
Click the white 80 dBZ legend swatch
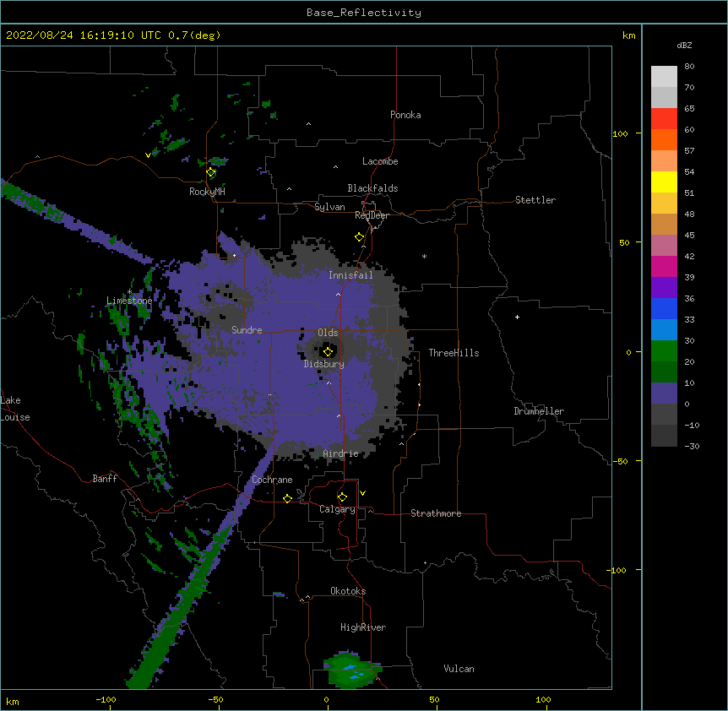664,77
